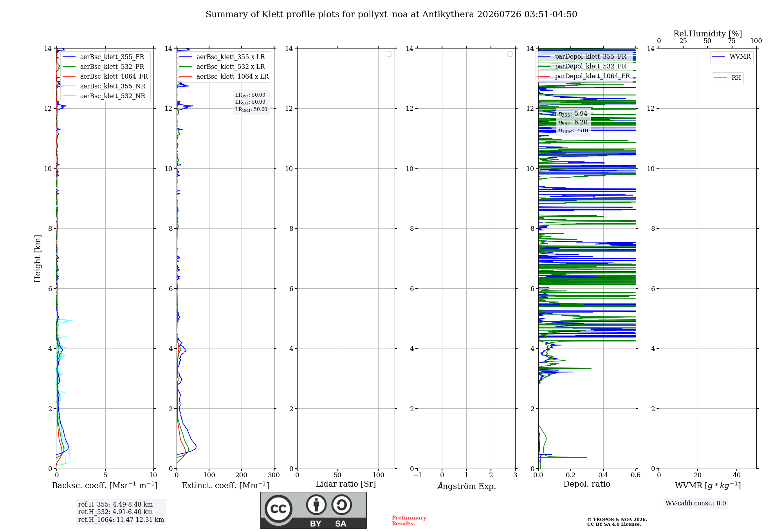Screen dimensions: 783x532
Task: Click the BY attribution person icon
Action: coord(316,505)
